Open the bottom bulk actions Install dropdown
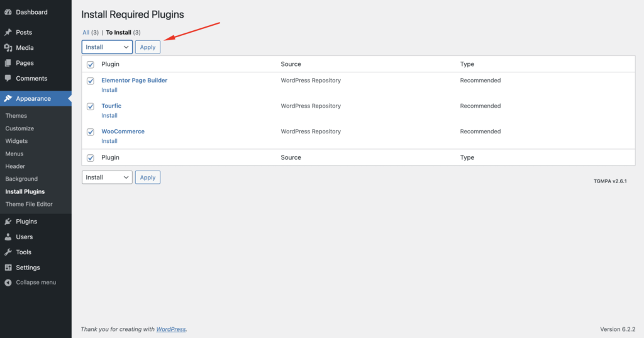This screenshot has width=644, height=338. 107,177
